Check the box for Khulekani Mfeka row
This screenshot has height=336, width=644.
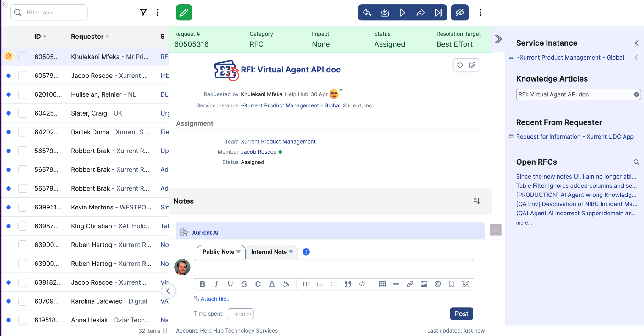pyautogui.click(x=23, y=57)
